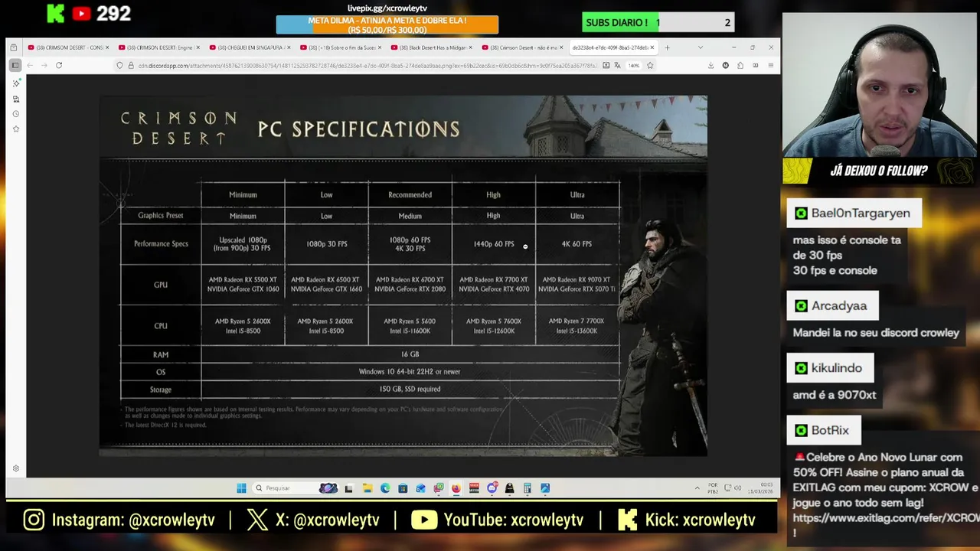Click the browser reload button
The width and height of the screenshot is (980, 551).
(59, 65)
